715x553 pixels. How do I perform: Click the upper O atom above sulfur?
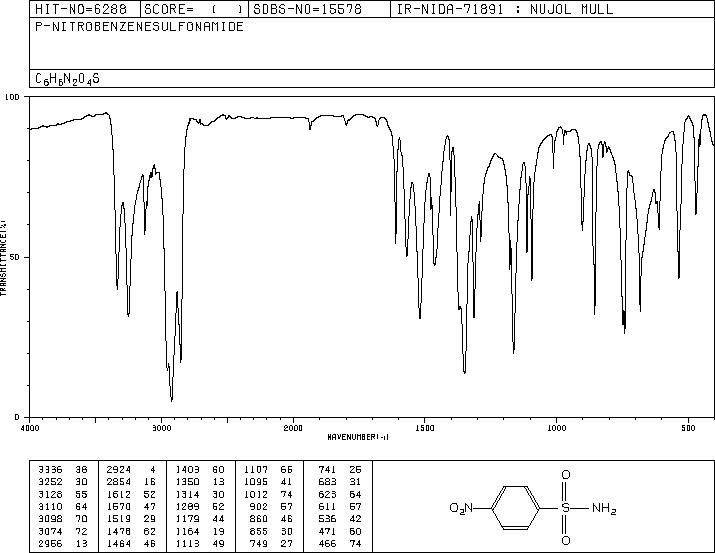pos(565,475)
